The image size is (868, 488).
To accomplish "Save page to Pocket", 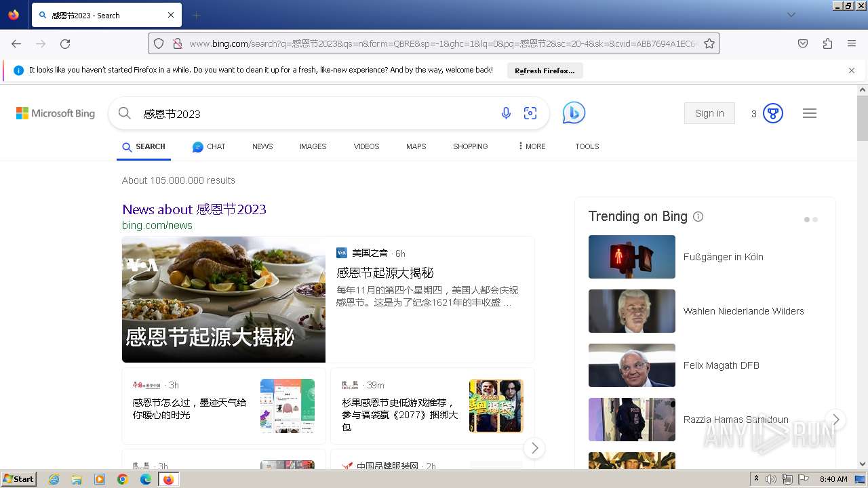I will (803, 43).
